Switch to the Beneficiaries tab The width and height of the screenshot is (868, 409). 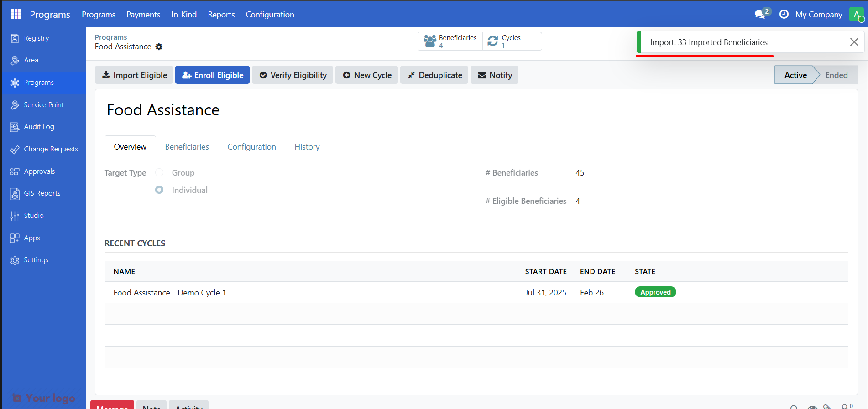[187, 147]
